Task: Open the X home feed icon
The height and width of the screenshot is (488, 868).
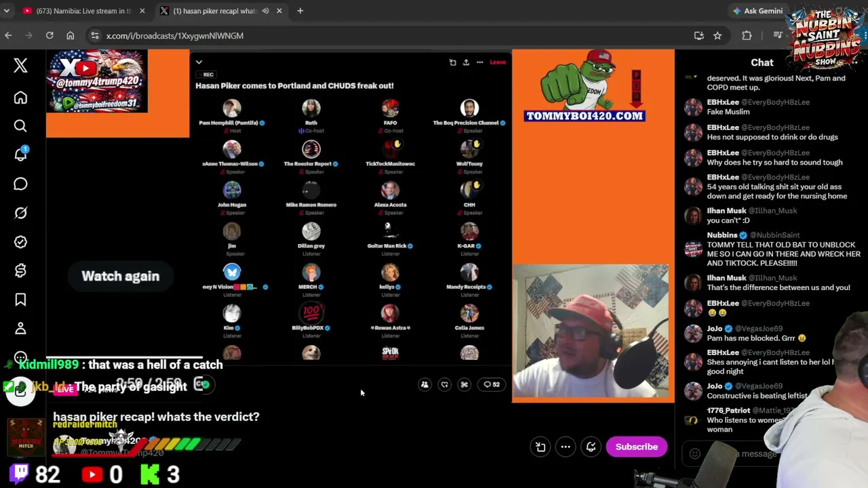Action: pyautogui.click(x=20, y=98)
